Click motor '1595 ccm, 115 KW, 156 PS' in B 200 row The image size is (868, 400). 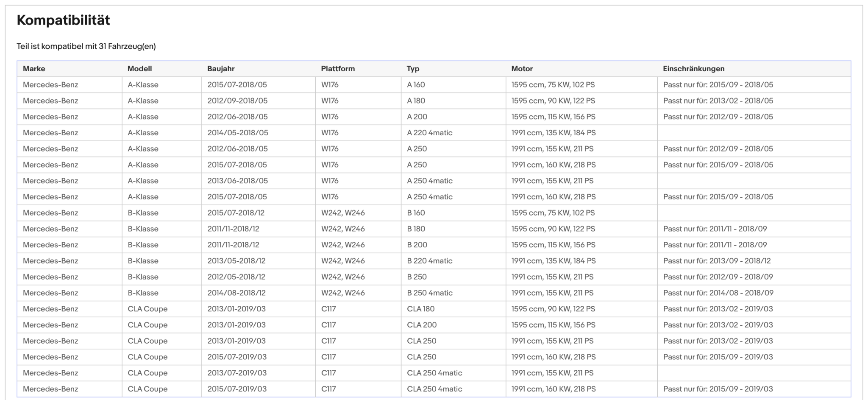click(x=553, y=245)
